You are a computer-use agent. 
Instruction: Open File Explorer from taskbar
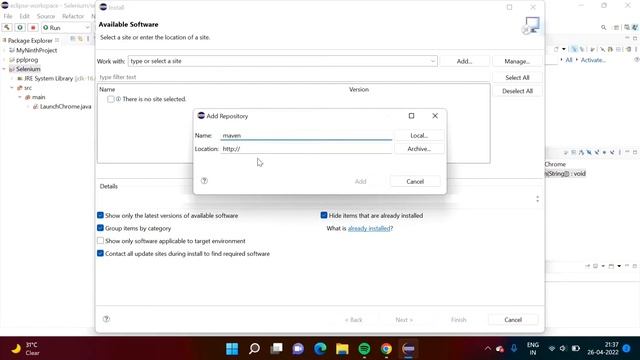342,349
